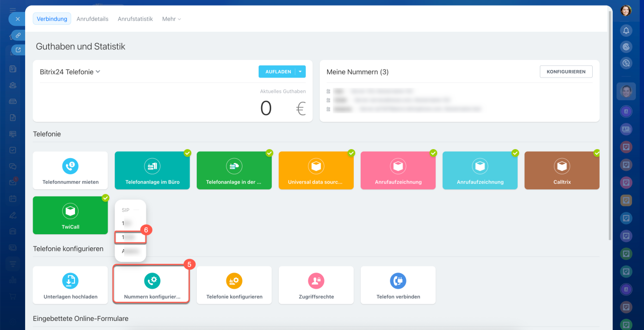Click the Calltrix box icon

561,166
